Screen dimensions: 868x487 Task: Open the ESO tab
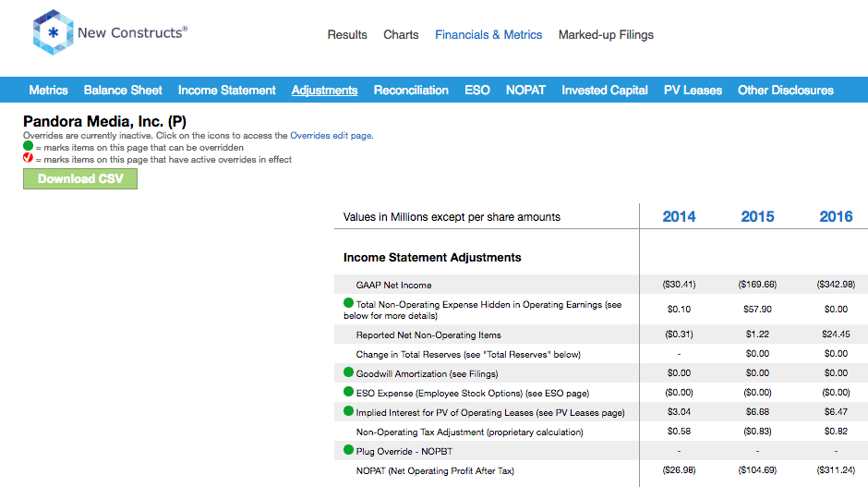[477, 90]
